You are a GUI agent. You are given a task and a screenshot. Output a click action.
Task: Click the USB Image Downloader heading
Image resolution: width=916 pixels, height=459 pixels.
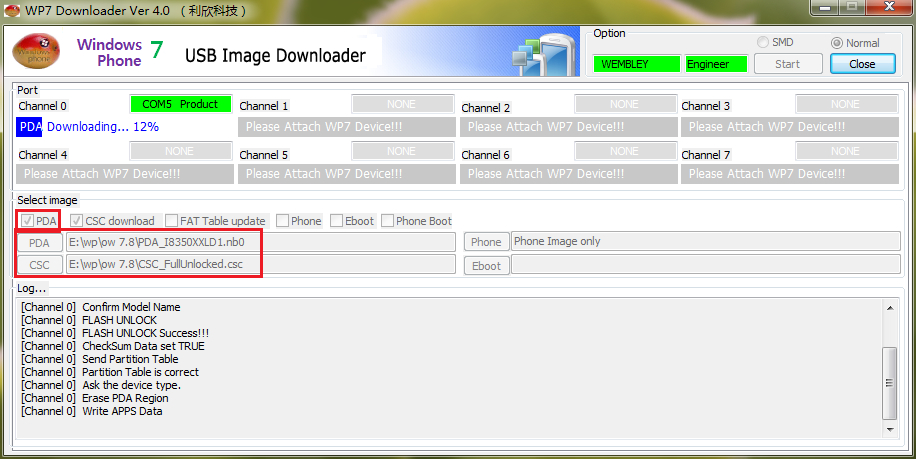(276, 55)
